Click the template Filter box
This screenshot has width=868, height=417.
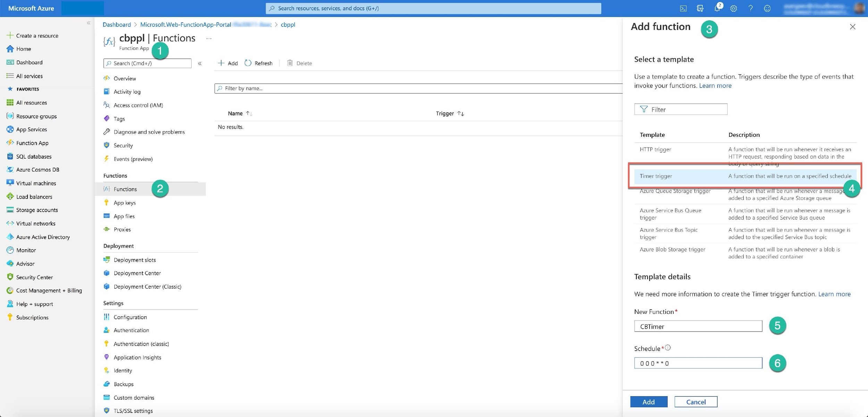point(681,109)
